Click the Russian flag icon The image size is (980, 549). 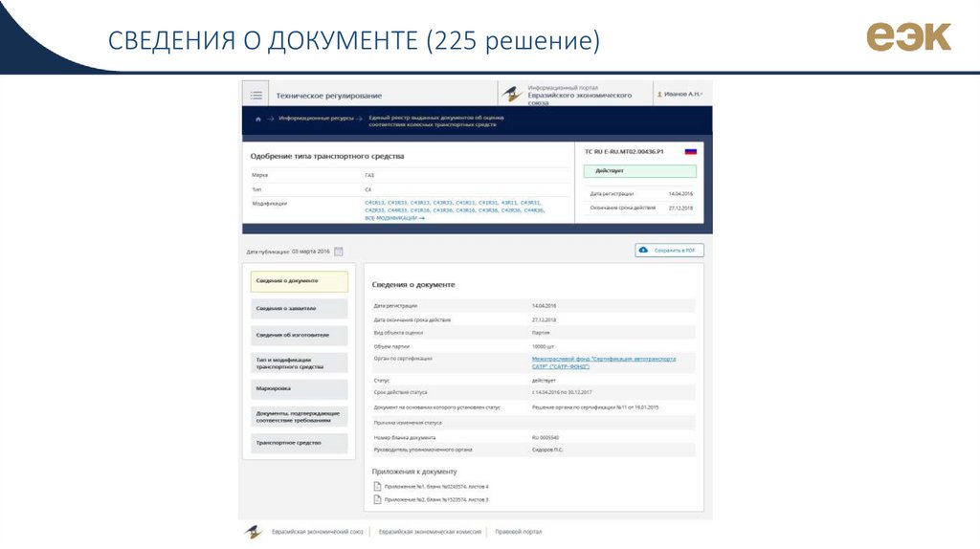[690, 151]
